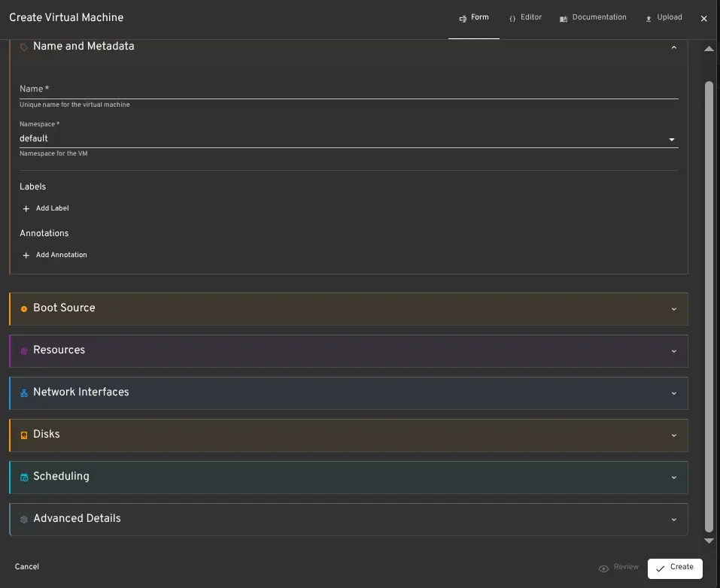Click the Boot Source orange disc icon

coord(24,309)
